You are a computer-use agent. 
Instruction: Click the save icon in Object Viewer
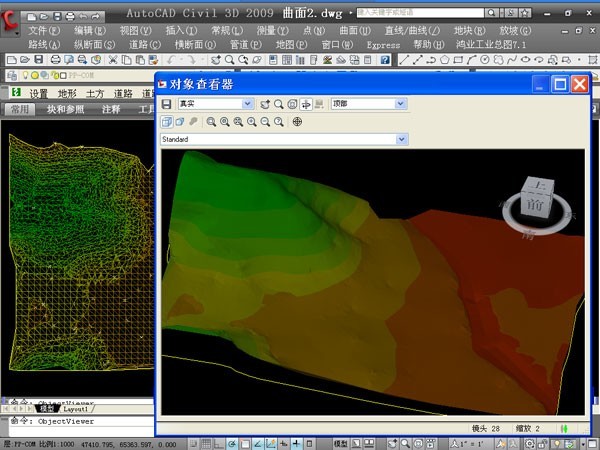pos(166,104)
